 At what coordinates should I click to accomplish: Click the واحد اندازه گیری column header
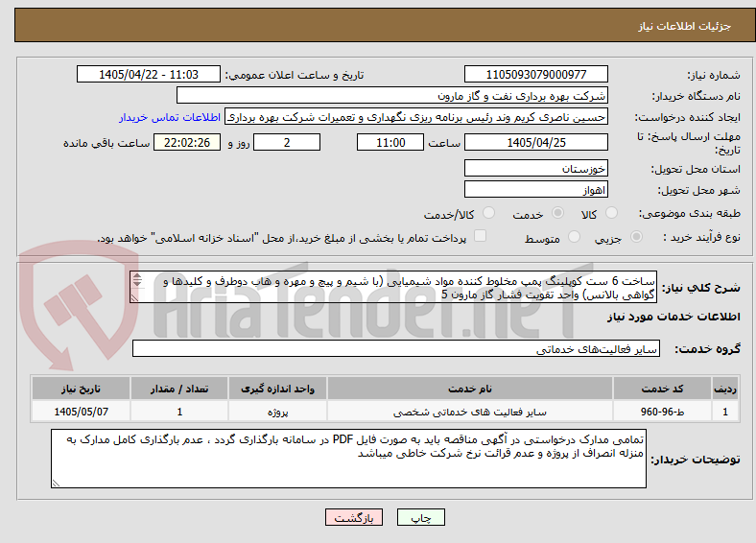pyautogui.click(x=277, y=389)
